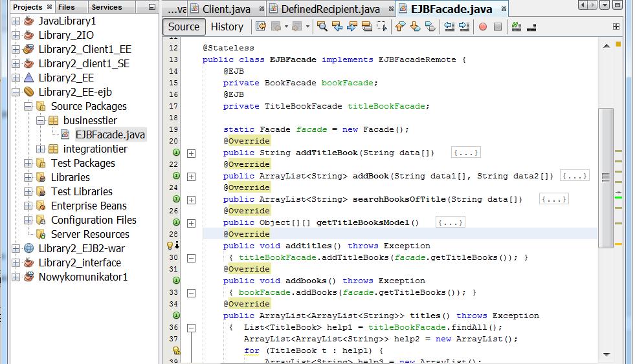Click override gutter icon beside searchBooksOfTitle
Viewport: 635px width, 364px height.
point(176,199)
